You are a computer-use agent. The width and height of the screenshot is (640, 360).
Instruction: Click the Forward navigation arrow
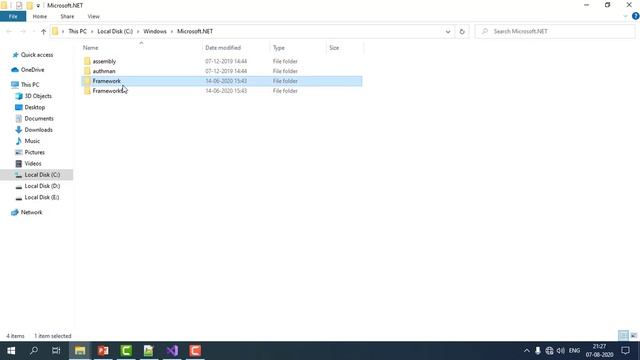coord(23,31)
